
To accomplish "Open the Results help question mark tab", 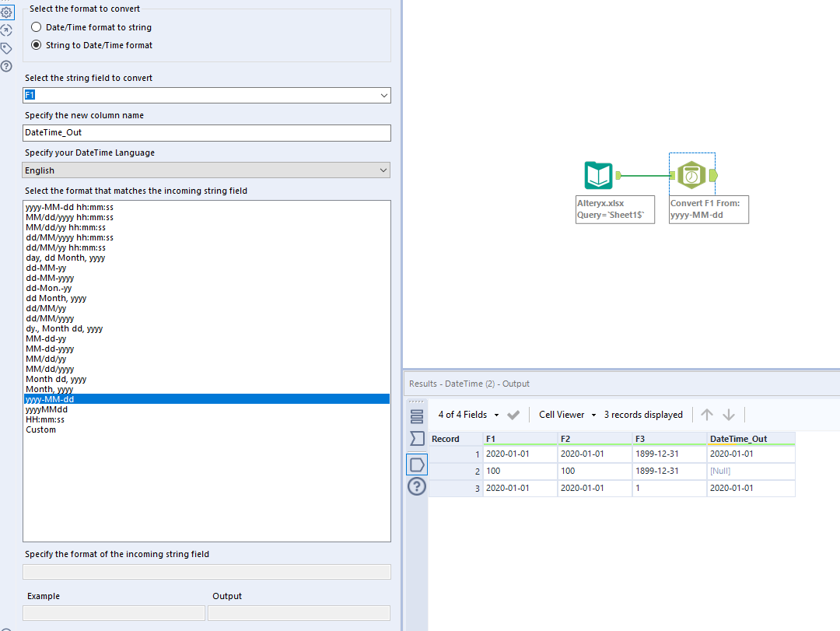I will 416,487.
